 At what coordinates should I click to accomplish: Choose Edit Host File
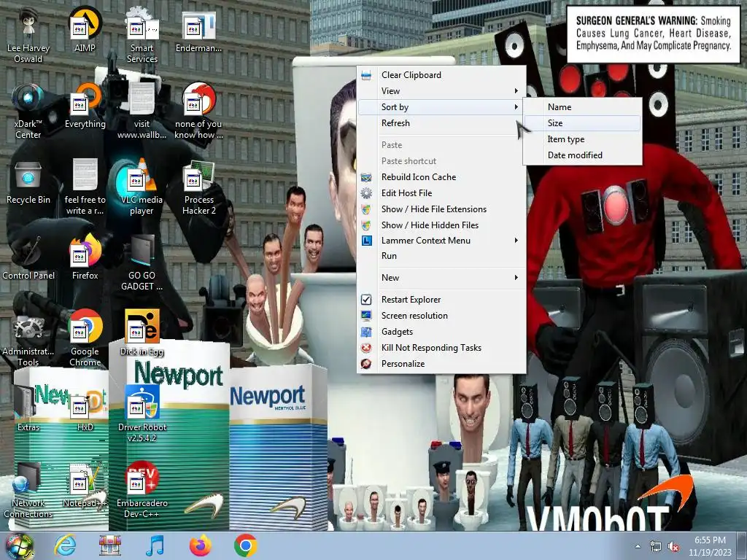point(441,192)
